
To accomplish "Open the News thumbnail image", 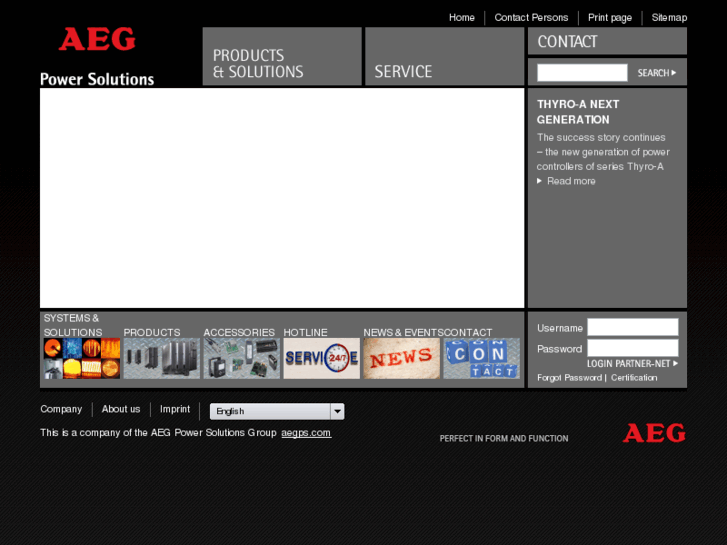I will click(402, 358).
